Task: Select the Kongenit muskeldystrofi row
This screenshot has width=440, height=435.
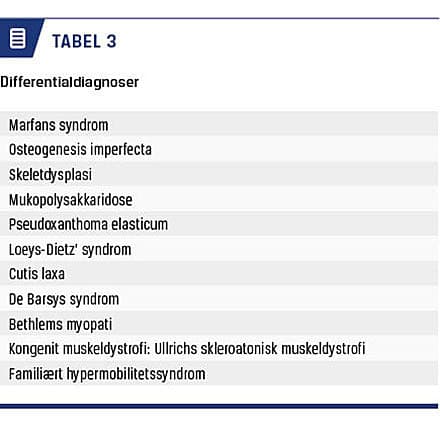Action: click(219, 348)
